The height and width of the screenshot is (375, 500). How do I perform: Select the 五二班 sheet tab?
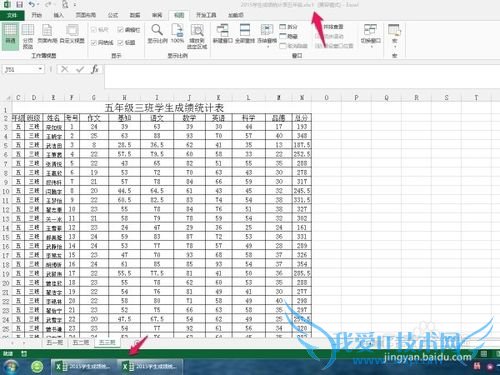click(x=81, y=342)
